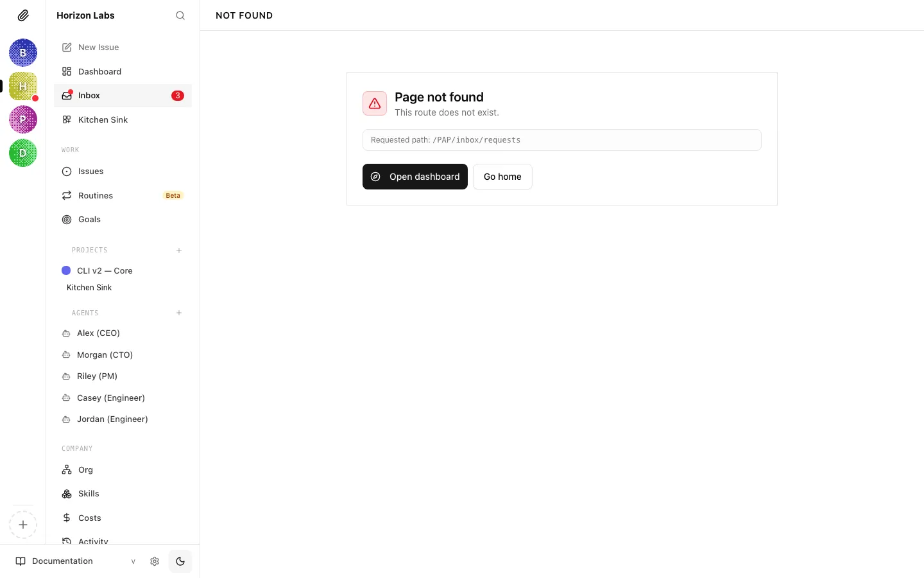Create a New Issue

123,48
